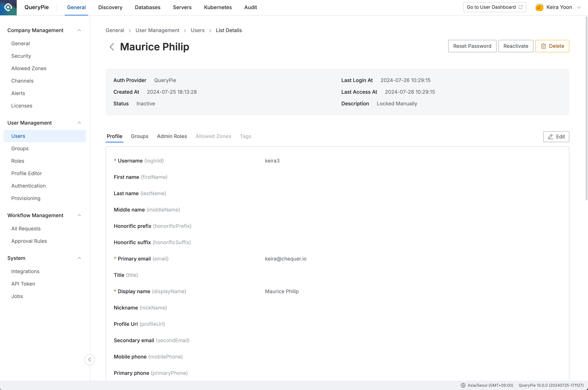
Task: Open the account dropdown next to Keira Yoon
Action: tap(580, 7)
